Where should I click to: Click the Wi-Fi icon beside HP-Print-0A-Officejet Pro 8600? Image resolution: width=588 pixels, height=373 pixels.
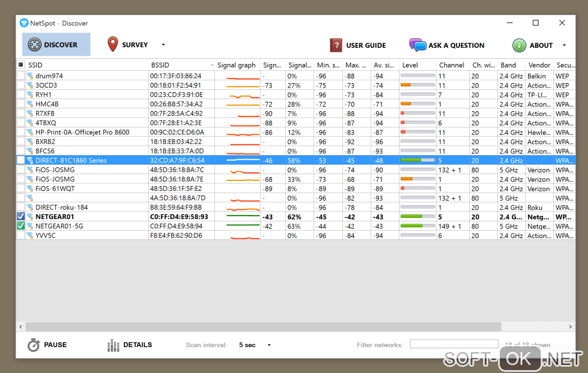30,132
